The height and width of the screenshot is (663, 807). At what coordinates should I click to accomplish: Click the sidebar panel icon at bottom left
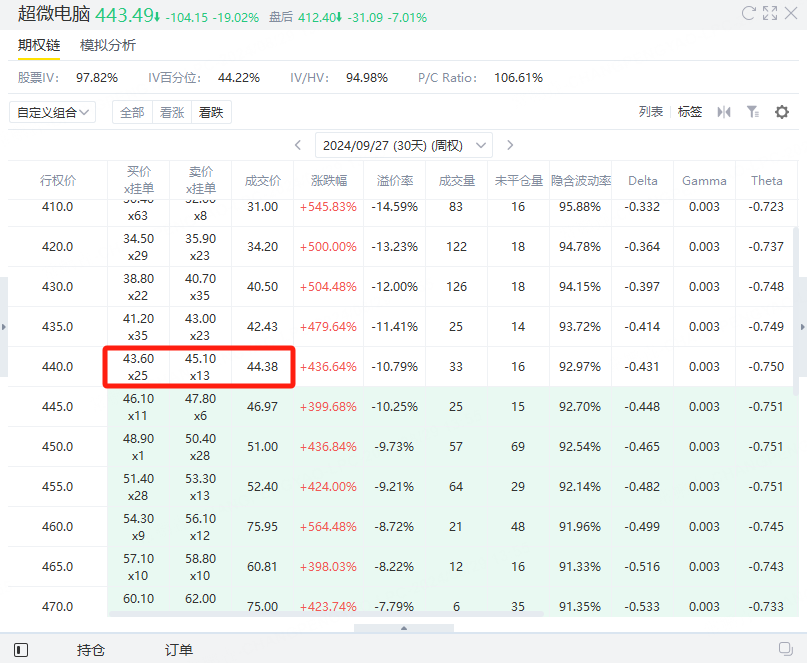pos(21,650)
